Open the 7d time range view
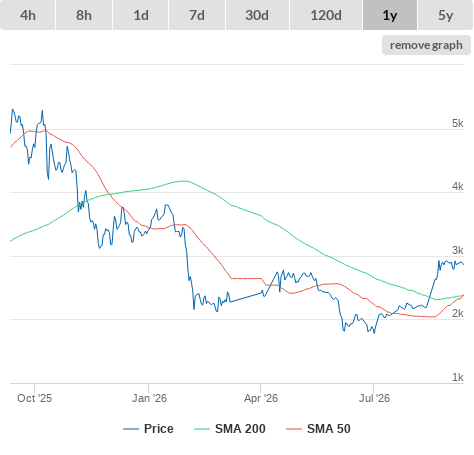 [197, 15]
